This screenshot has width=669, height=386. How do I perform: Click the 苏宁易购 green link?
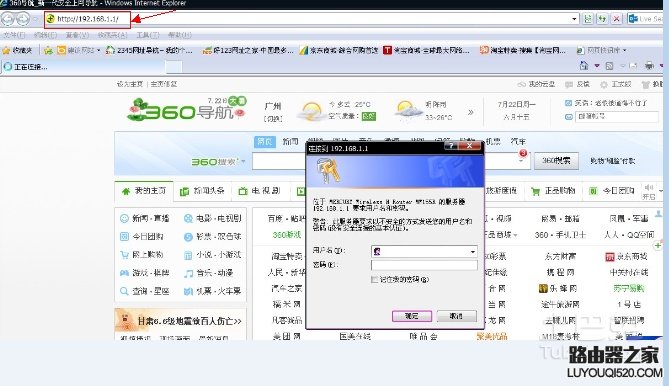click(628, 289)
